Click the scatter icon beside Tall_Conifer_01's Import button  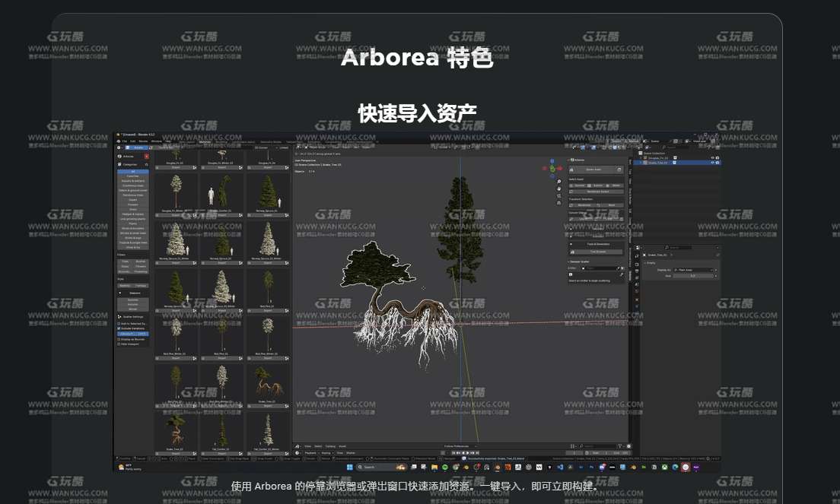pos(241,454)
